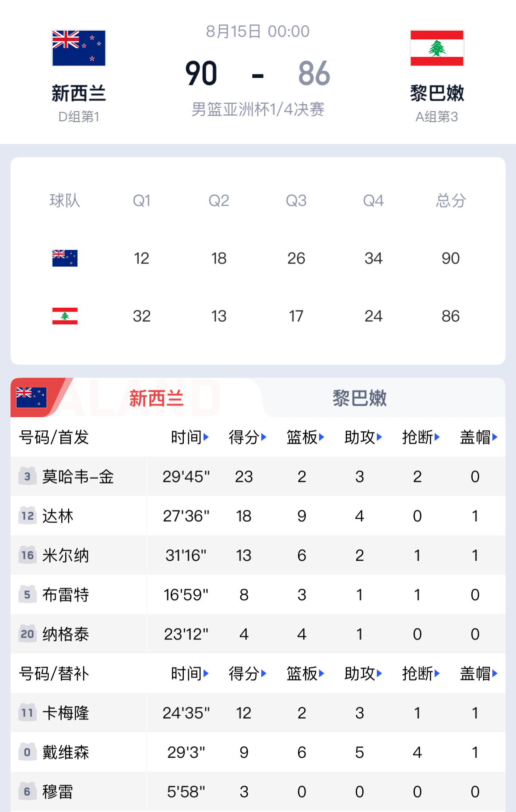Click New Zealand flag in quarter scores table
The width and height of the screenshot is (516, 812).
[x=65, y=258]
